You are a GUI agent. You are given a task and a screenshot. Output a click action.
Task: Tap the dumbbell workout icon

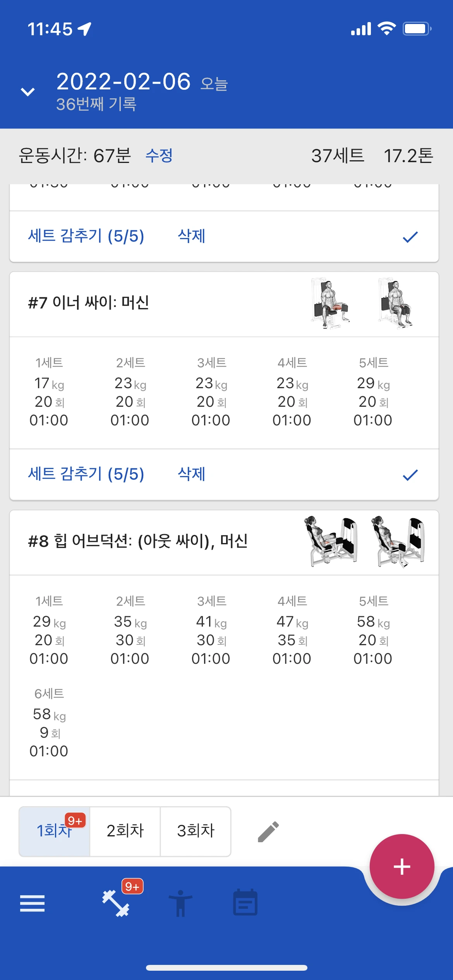(x=116, y=903)
